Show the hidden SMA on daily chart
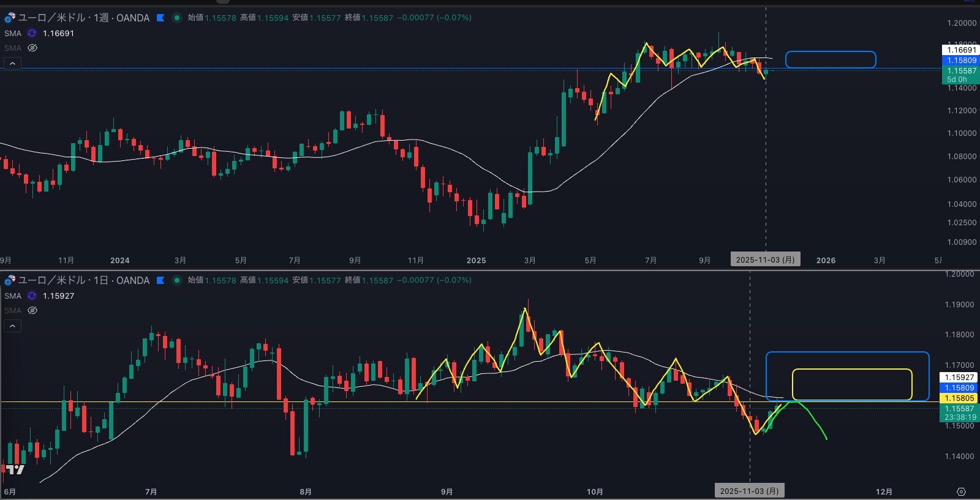980x500 pixels. pyautogui.click(x=32, y=310)
